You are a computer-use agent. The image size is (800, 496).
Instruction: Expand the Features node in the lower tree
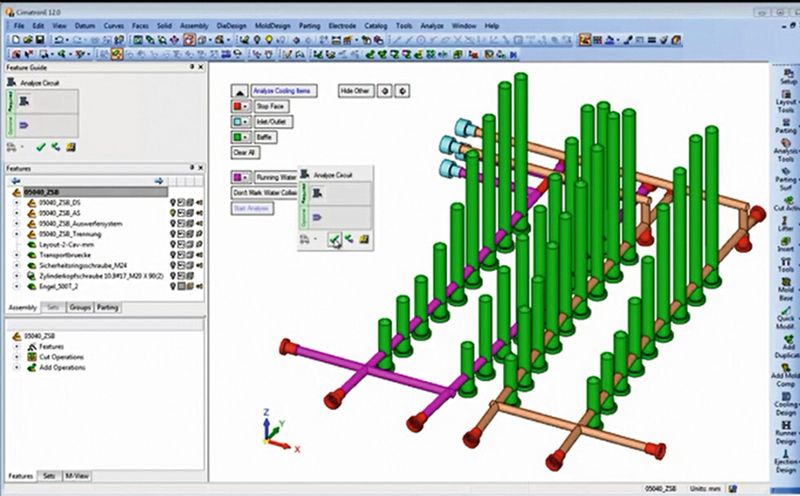[x=17, y=346]
